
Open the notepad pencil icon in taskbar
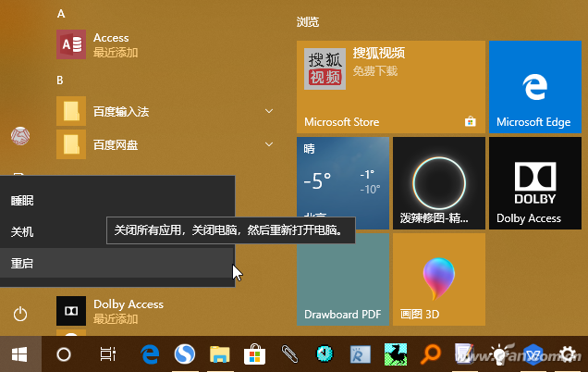[x=464, y=354]
